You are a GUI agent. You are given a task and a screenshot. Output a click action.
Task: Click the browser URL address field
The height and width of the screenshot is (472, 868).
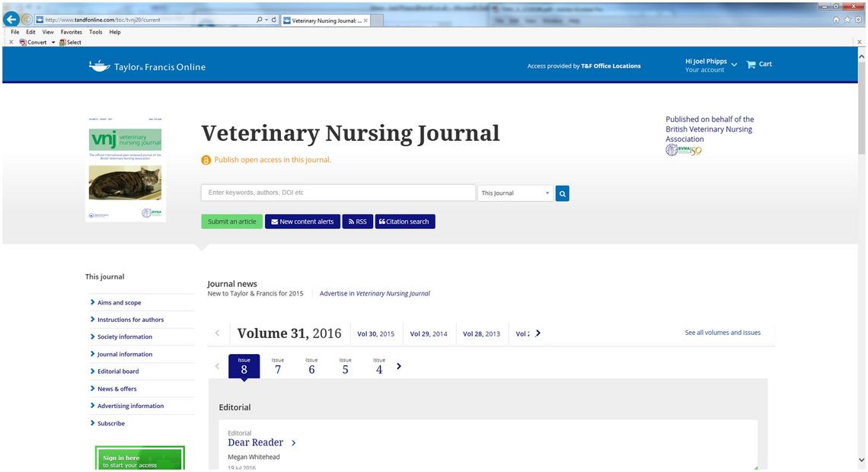[144, 19]
